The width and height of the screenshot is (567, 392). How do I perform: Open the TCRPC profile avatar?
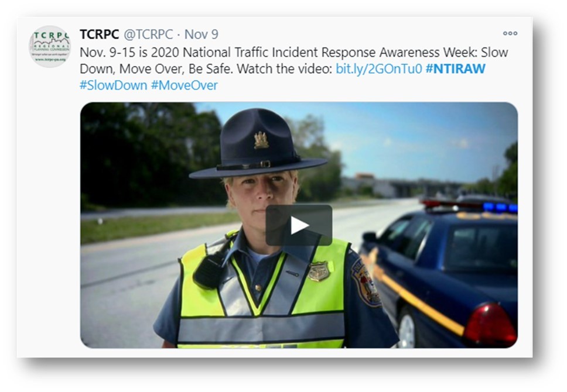tap(50, 47)
